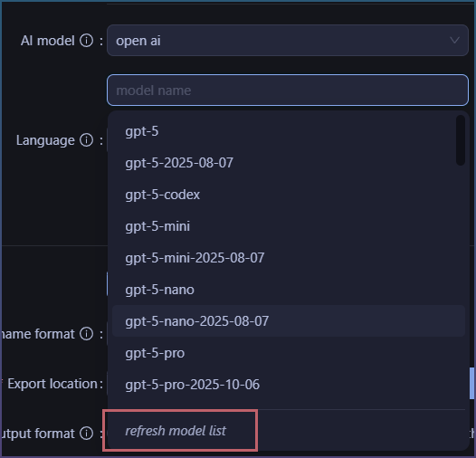This screenshot has height=458, width=476.
Task: Click the Language info icon
Action: 87,140
